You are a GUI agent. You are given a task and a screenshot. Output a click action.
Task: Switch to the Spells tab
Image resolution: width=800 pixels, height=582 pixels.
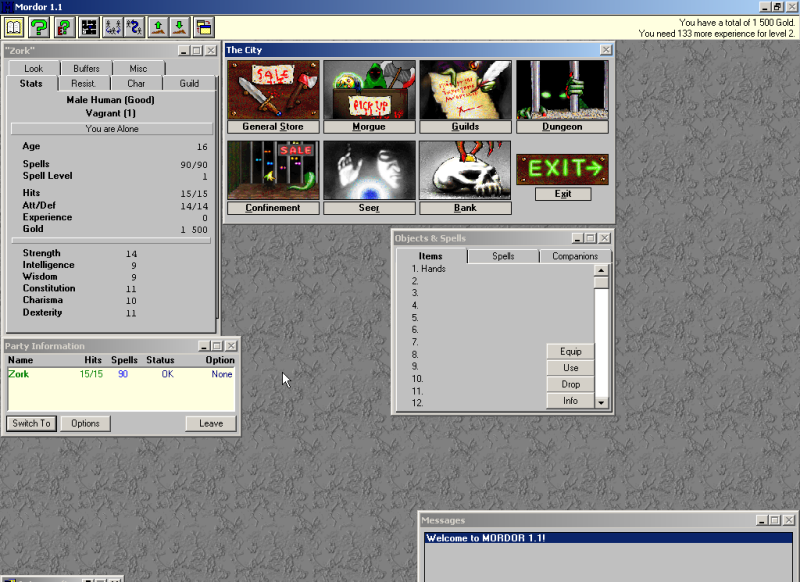coord(503,256)
